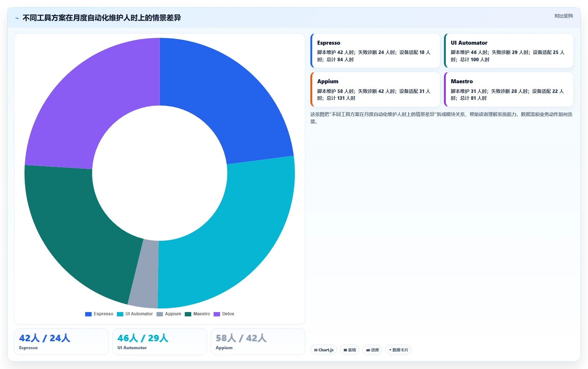Click the 表格 tag chip
Screen dimensions: 588x369
point(350,350)
